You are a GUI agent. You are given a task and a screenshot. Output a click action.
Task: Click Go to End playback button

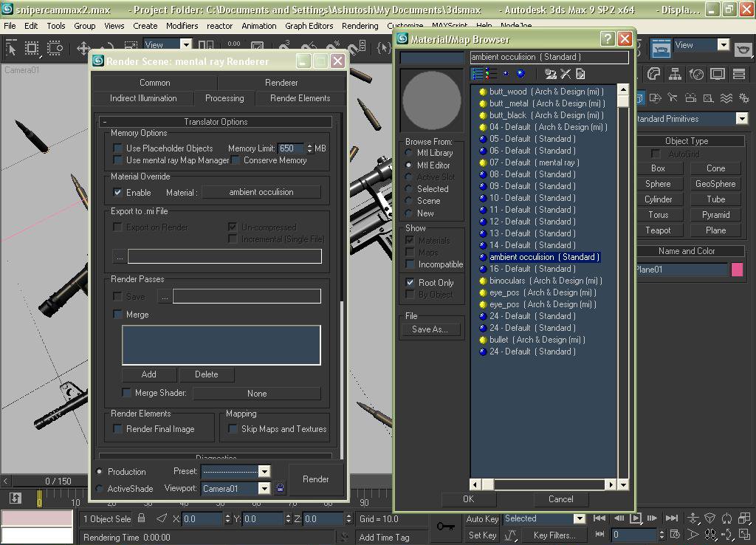672,518
